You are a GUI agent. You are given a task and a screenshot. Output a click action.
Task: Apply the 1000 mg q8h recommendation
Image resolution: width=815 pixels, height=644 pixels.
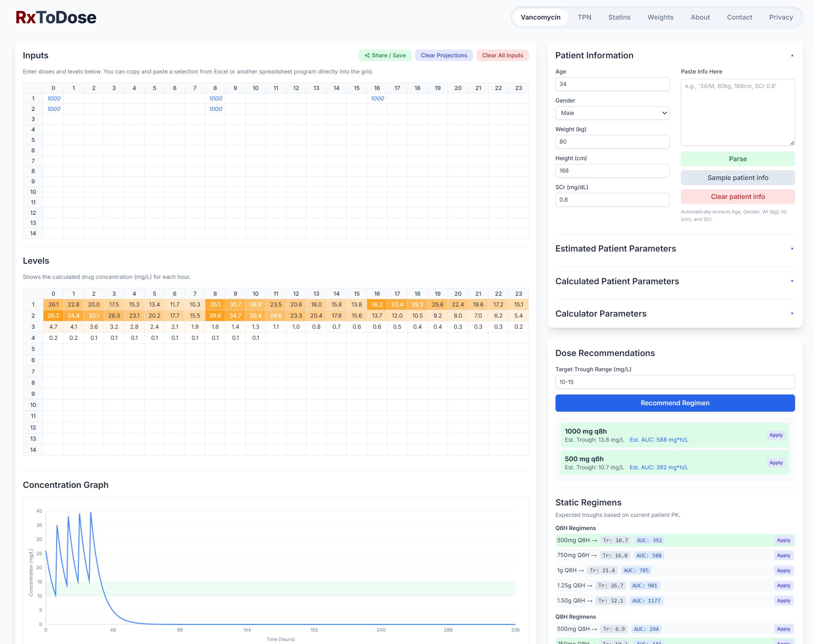click(x=776, y=435)
